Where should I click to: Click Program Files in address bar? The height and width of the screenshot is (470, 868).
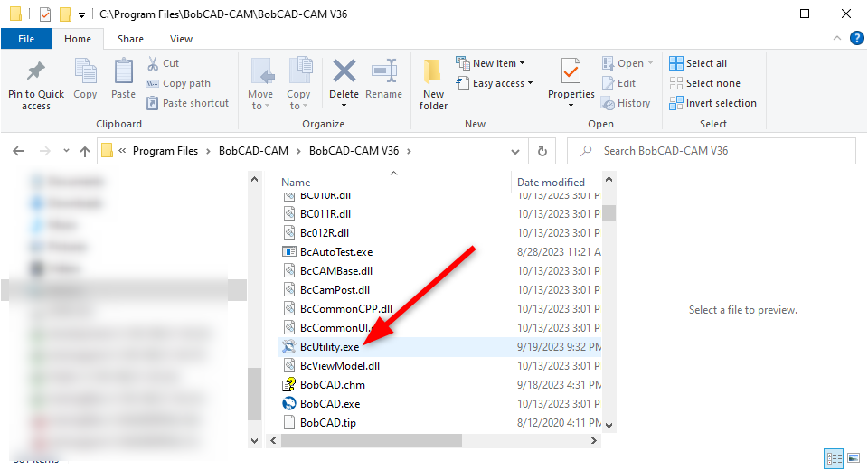coord(165,151)
